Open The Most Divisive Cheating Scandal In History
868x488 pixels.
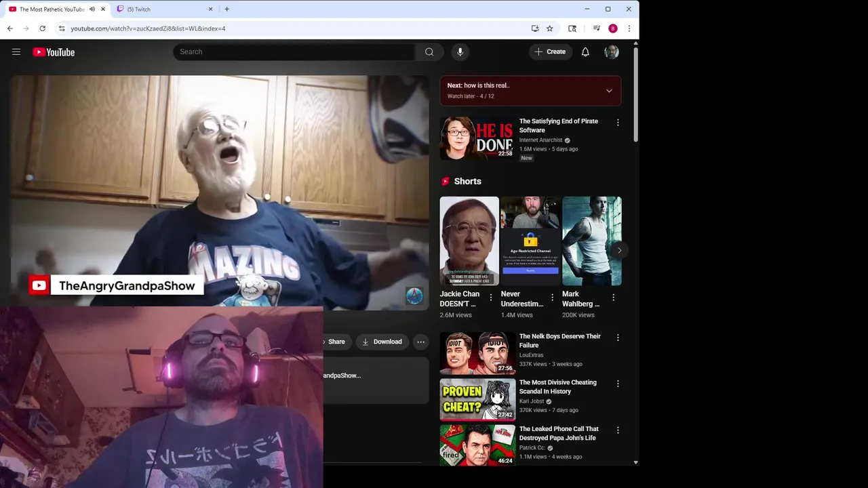tap(557, 387)
